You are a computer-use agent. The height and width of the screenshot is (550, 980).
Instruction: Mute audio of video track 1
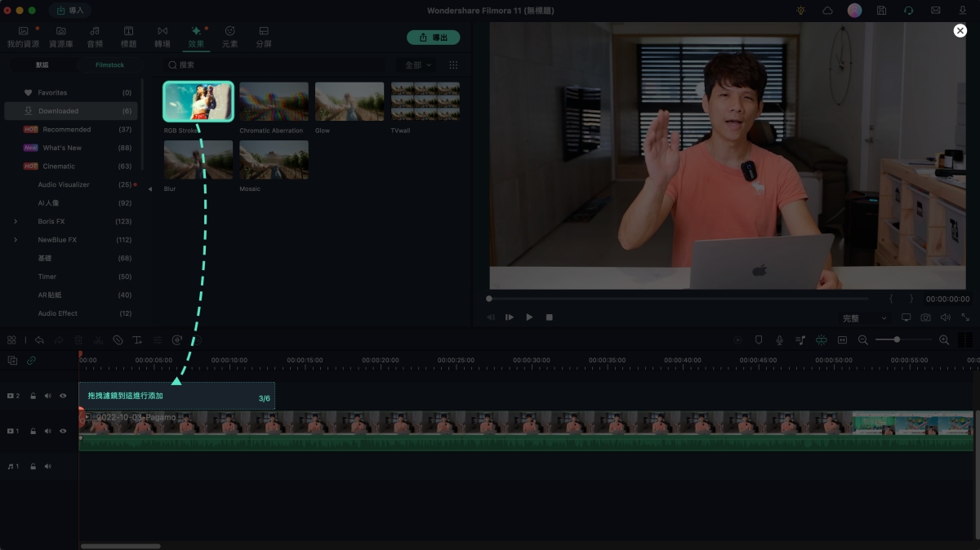tap(47, 431)
